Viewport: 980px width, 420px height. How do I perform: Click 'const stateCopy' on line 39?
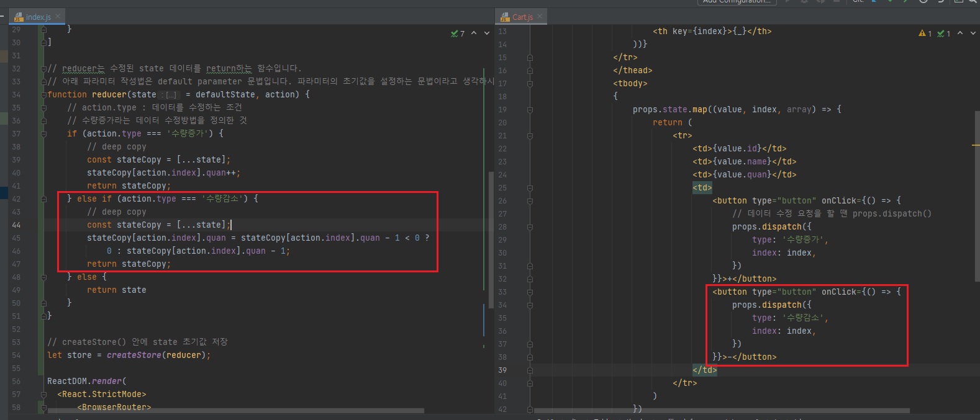[124, 160]
